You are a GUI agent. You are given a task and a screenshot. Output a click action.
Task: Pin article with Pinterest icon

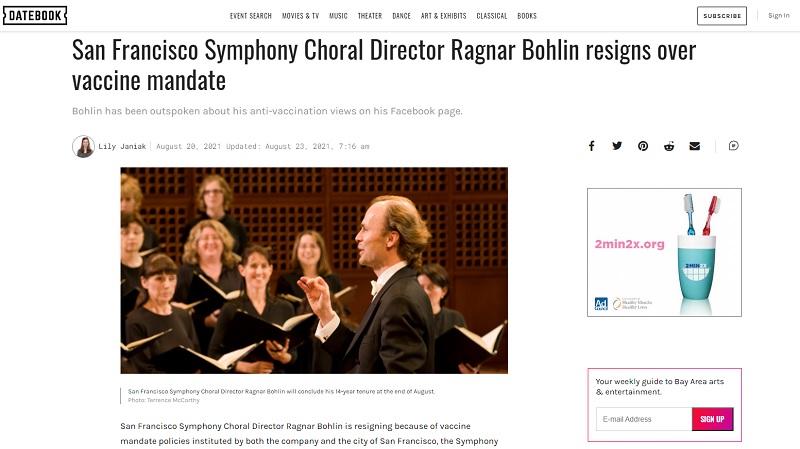(643, 146)
